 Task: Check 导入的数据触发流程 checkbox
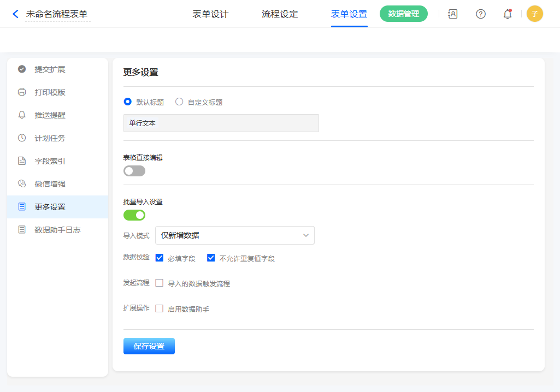(x=160, y=283)
